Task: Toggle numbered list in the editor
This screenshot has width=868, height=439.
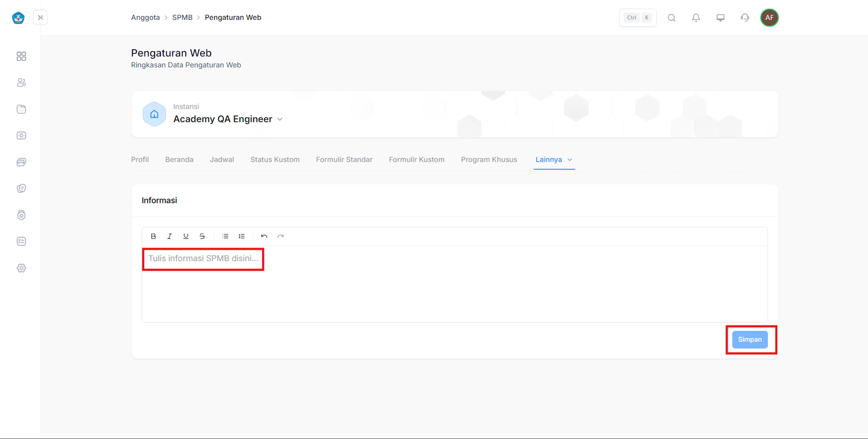Action: point(242,236)
